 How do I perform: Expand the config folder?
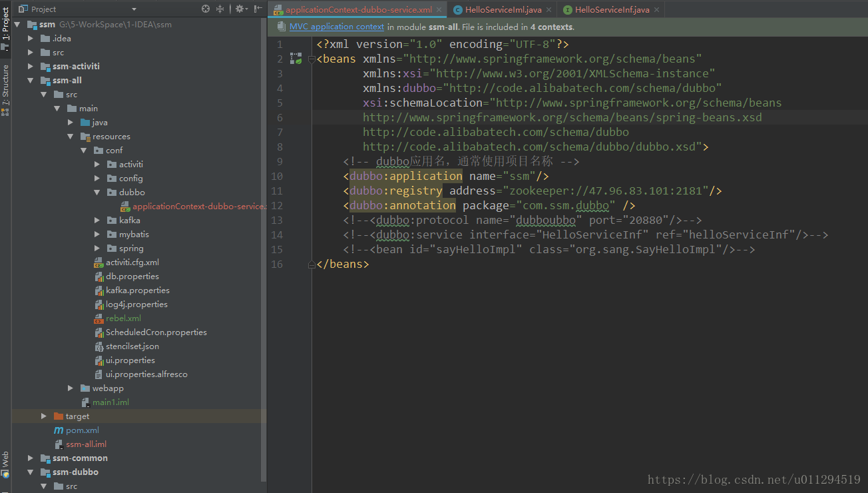[97, 179]
